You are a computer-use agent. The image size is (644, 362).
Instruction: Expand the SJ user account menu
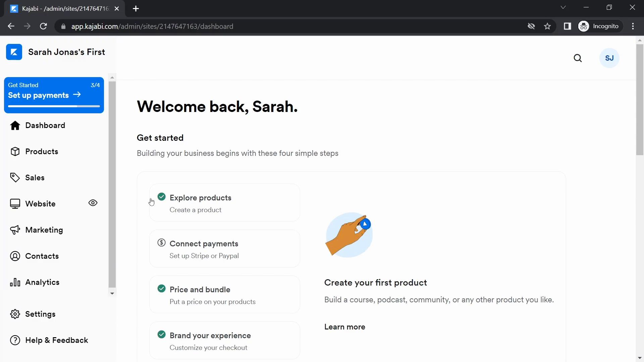609,58
